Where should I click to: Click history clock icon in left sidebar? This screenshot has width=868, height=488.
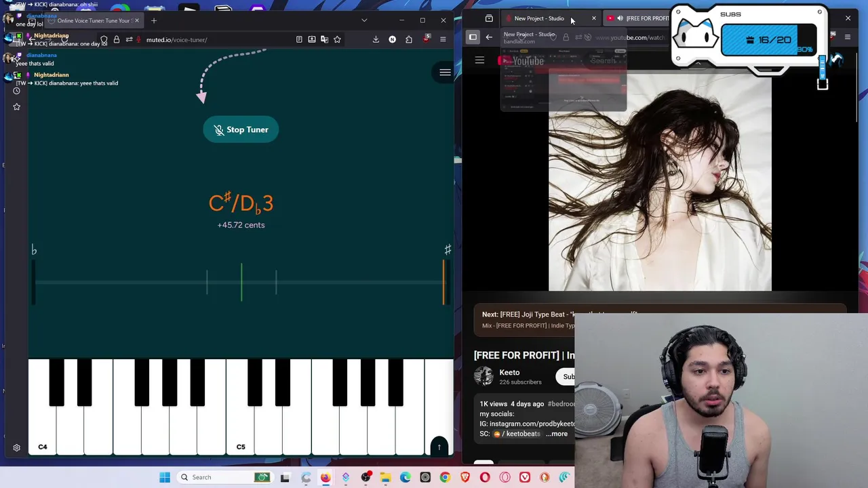pos(16,91)
